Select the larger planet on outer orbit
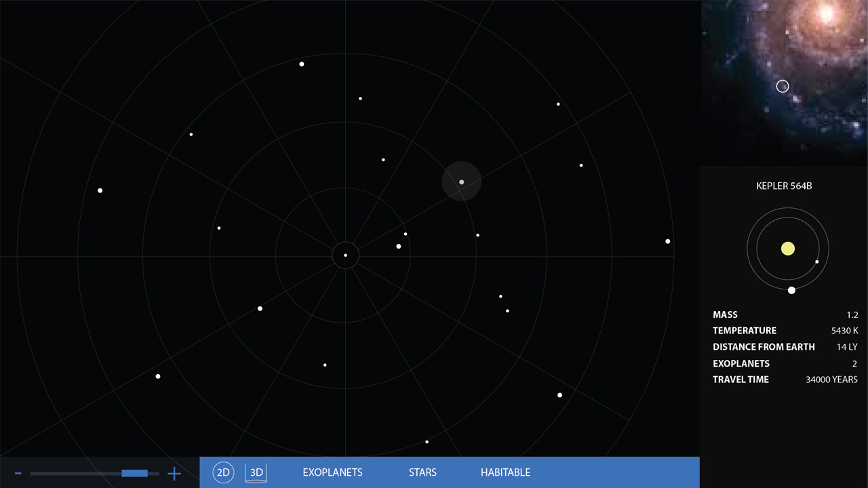Viewport: 868px width, 488px height. click(791, 290)
